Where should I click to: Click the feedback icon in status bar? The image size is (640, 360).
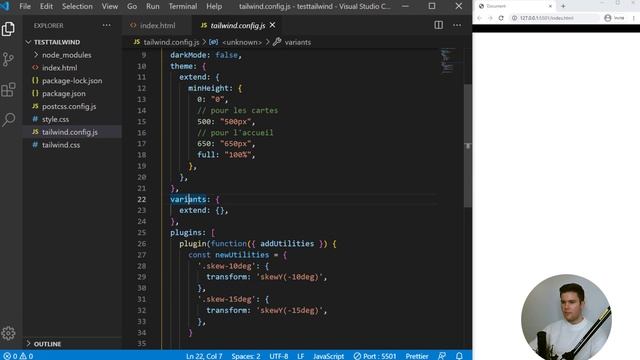[442, 356]
